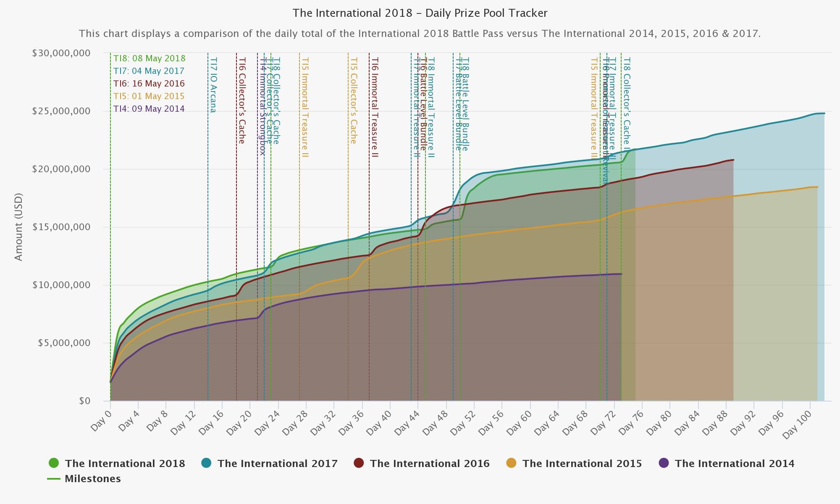Click the 'TI5: 01 May 2015' start date
840x504 pixels.
point(149,96)
